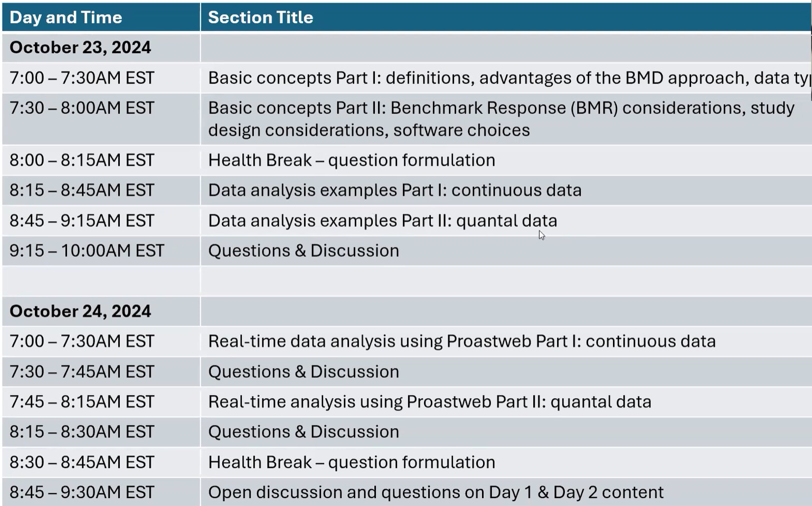The width and height of the screenshot is (812, 506).
Task: Select the October 23, 2024 date row
Action: point(80,47)
